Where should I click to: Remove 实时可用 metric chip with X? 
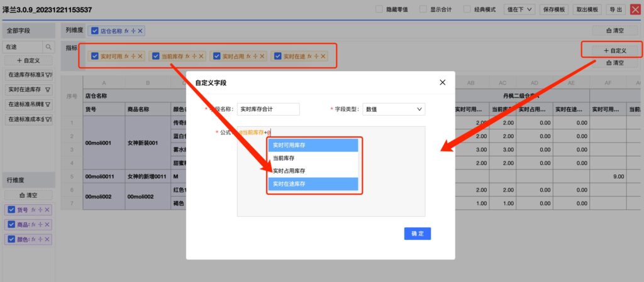pyautogui.click(x=140, y=56)
